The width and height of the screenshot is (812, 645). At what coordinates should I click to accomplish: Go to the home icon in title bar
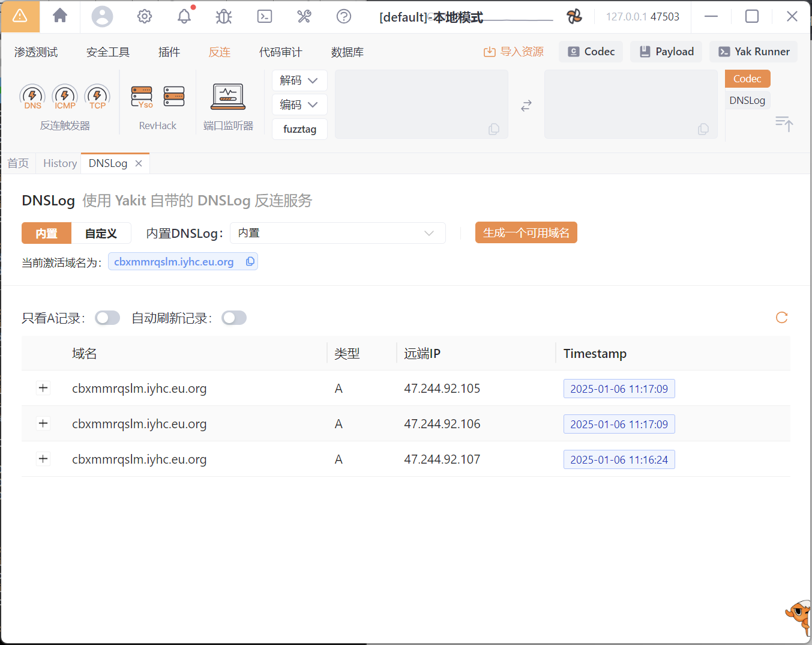tap(60, 16)
